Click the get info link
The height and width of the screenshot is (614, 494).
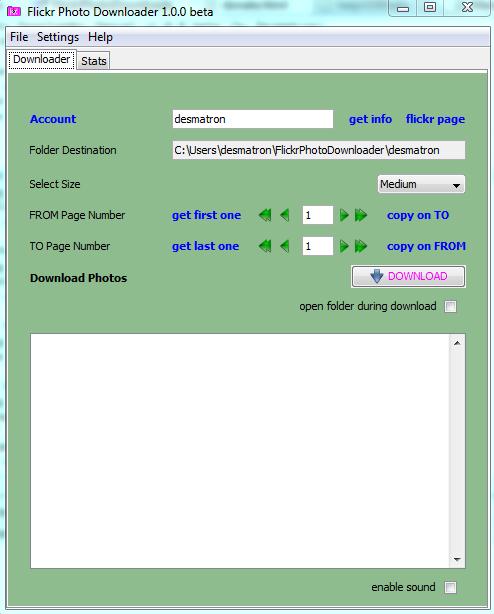[370, 119]
